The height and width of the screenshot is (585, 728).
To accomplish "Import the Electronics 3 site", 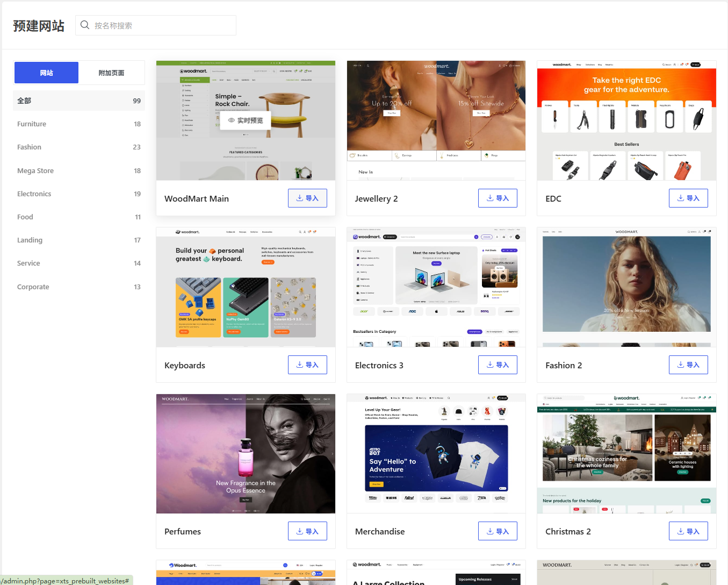I will click(x=498, y=365).
